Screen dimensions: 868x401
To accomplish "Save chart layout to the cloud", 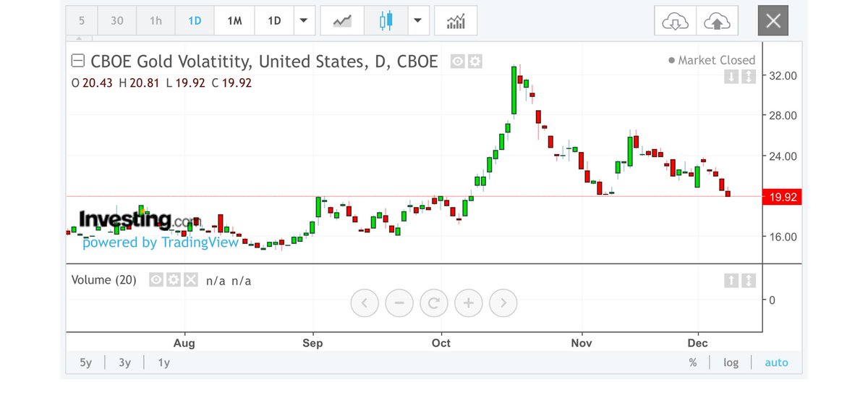I will pyautogui.click(x=717, y=21).
